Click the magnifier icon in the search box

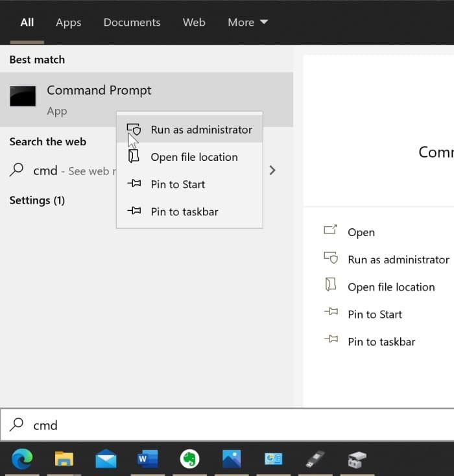click(x=17, y=424)
